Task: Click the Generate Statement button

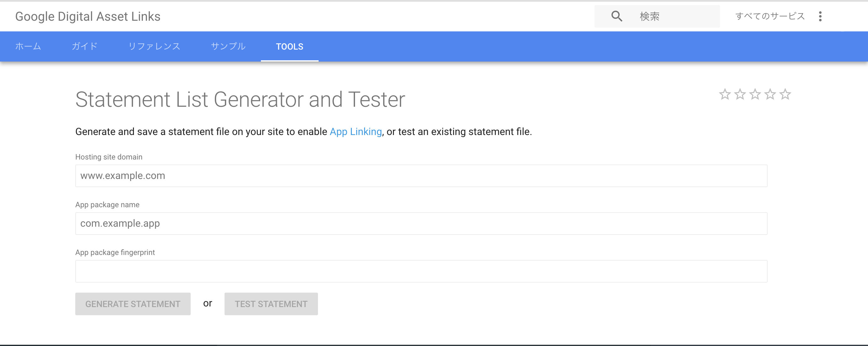Action: pyautogui.click(x=132, y=304)
